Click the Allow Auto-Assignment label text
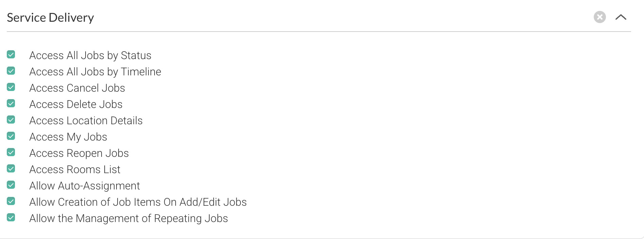The image size is (644, 239). coord(85,186)
